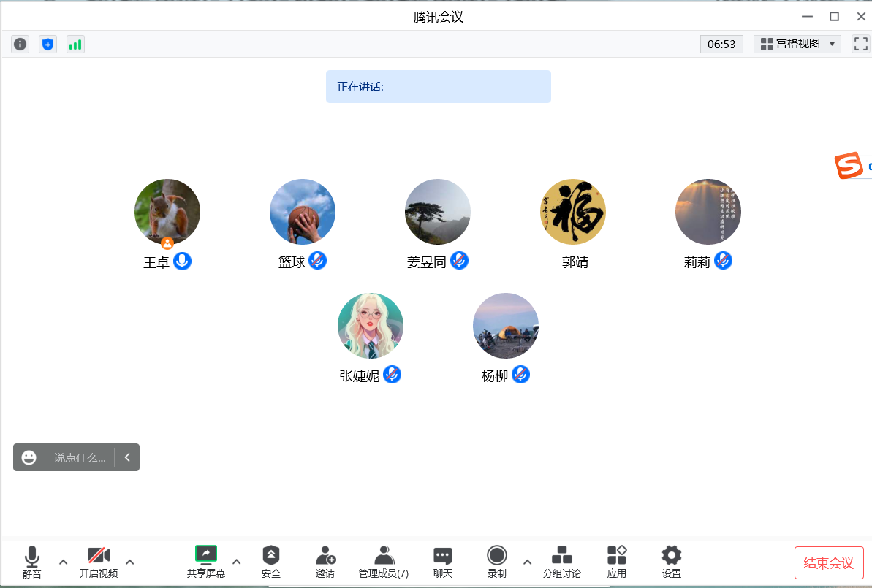Screen dimensions: 872x588
Task: Select 张婕妮's avatar thumbnail
Action: (371, 326)
